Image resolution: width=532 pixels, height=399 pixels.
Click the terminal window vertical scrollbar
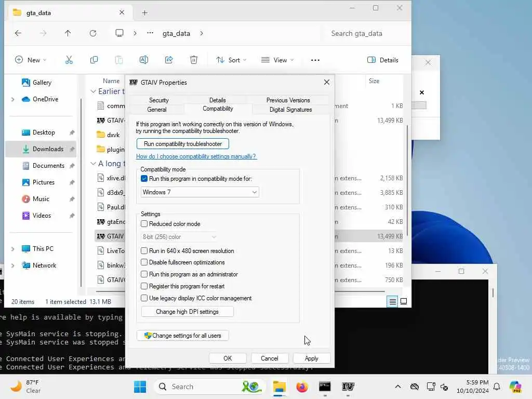coord(493,293)
